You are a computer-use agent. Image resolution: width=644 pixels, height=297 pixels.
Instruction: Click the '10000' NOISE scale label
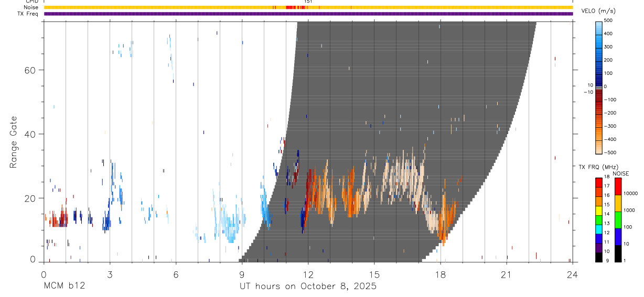point(632,194)
